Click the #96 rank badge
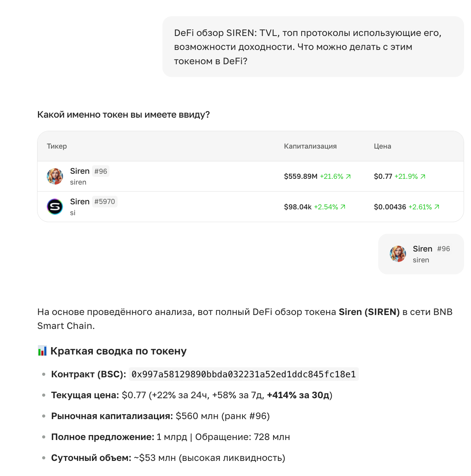The image size is (471, 476). 101,171
